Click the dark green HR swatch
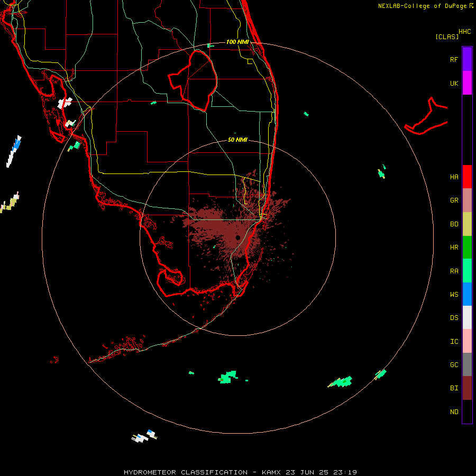This screenshot has width=476, height=476. (467, 248)
